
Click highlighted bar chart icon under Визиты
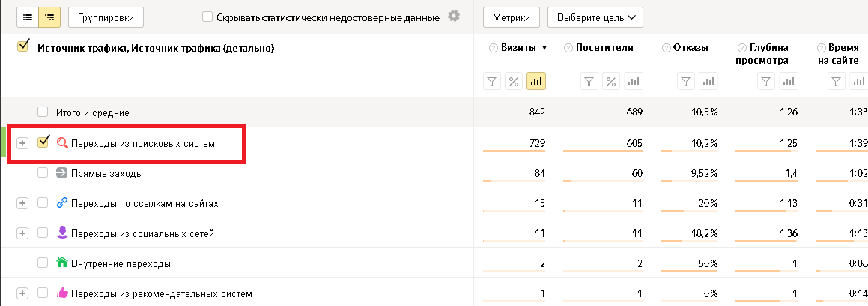536,82
